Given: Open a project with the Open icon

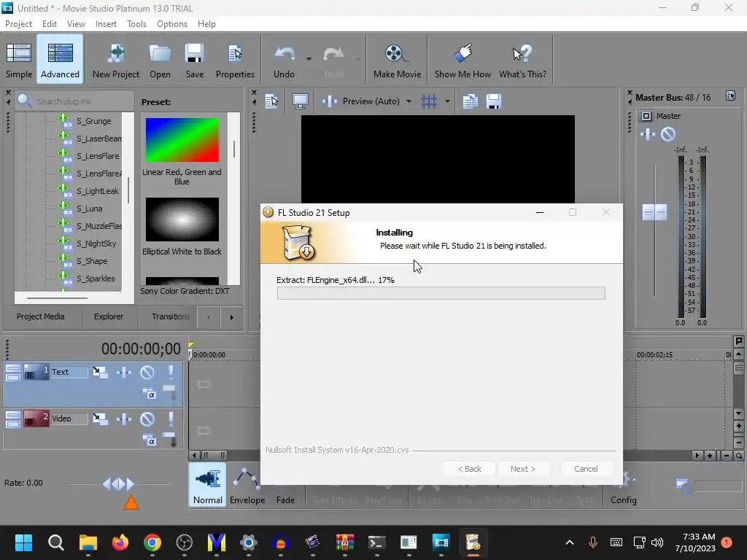Looking at the screenshot, I should (160, 60).
